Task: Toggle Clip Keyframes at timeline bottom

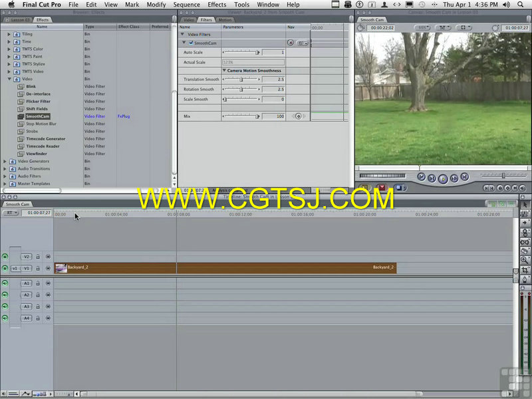Action: click(13, 394)
